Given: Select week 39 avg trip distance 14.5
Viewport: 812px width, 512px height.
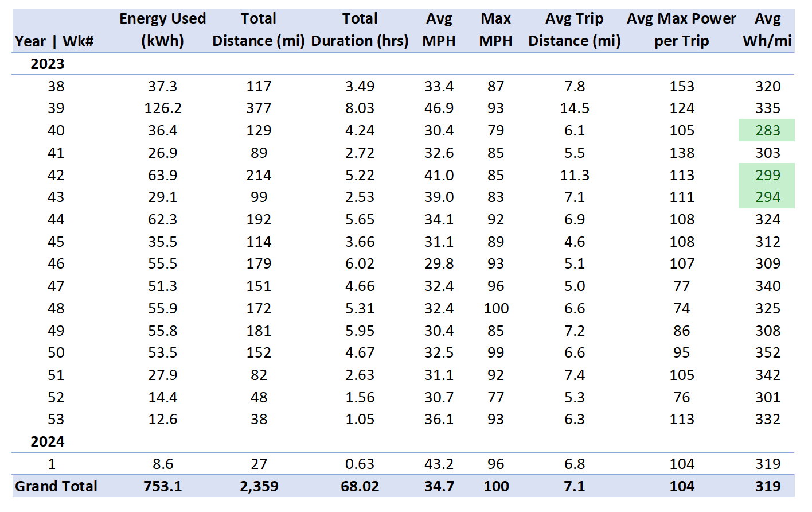Looking at the screenshot, I should (575, 108).
